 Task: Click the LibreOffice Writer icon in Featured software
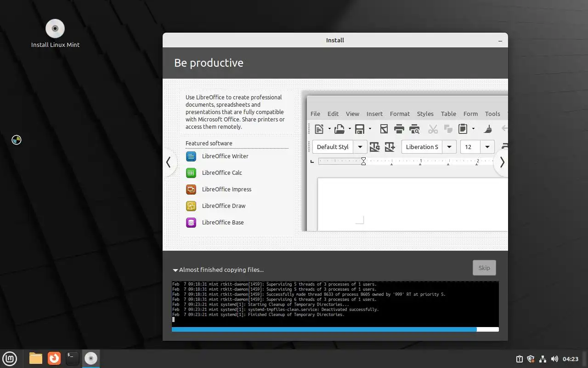coord(191,156)
